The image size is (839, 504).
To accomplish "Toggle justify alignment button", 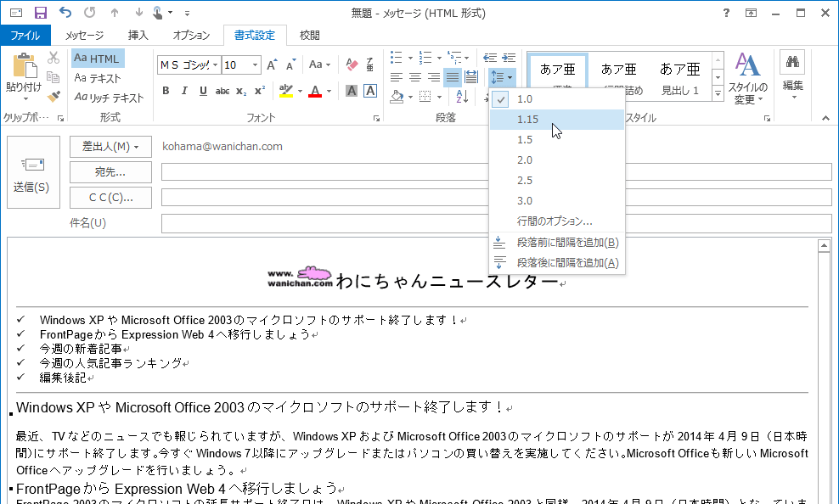I will [453, 77].
